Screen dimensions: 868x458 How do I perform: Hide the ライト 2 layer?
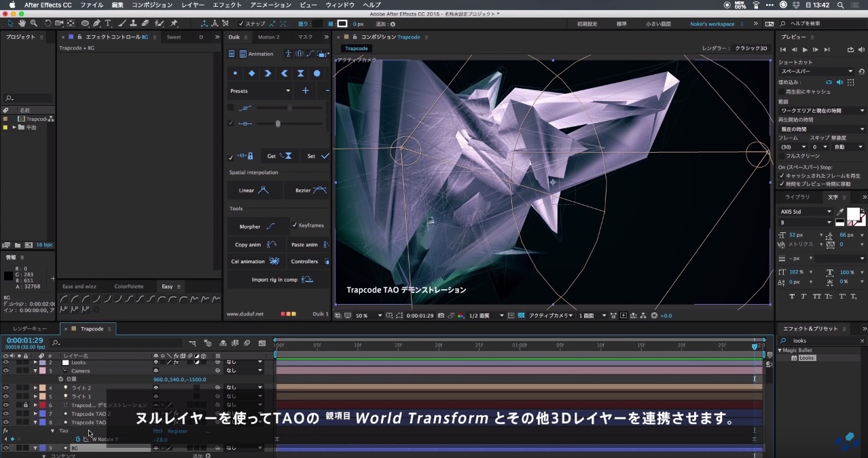[x=5, y=387]
